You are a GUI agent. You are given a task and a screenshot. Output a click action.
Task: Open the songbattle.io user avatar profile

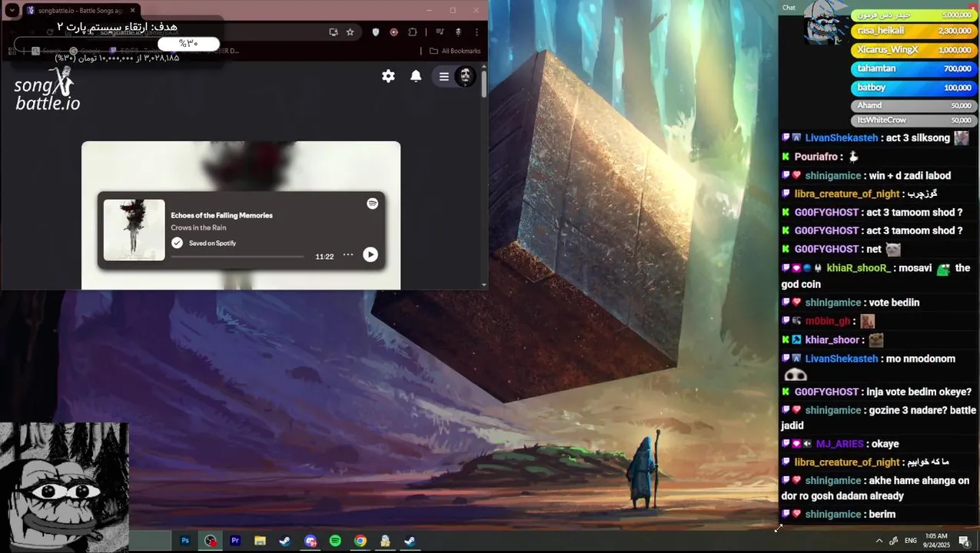(x=465, y=76)
